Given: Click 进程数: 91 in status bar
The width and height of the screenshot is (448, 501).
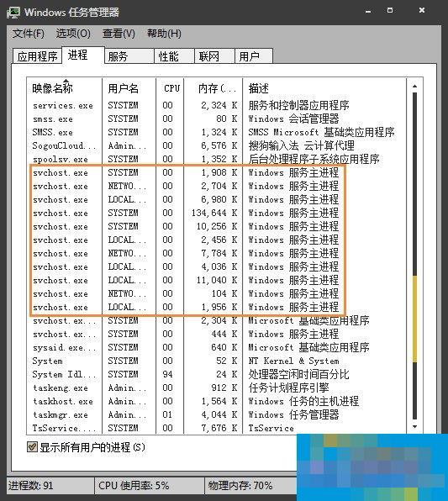Looking at the screenshot, I should pos(30,486).
